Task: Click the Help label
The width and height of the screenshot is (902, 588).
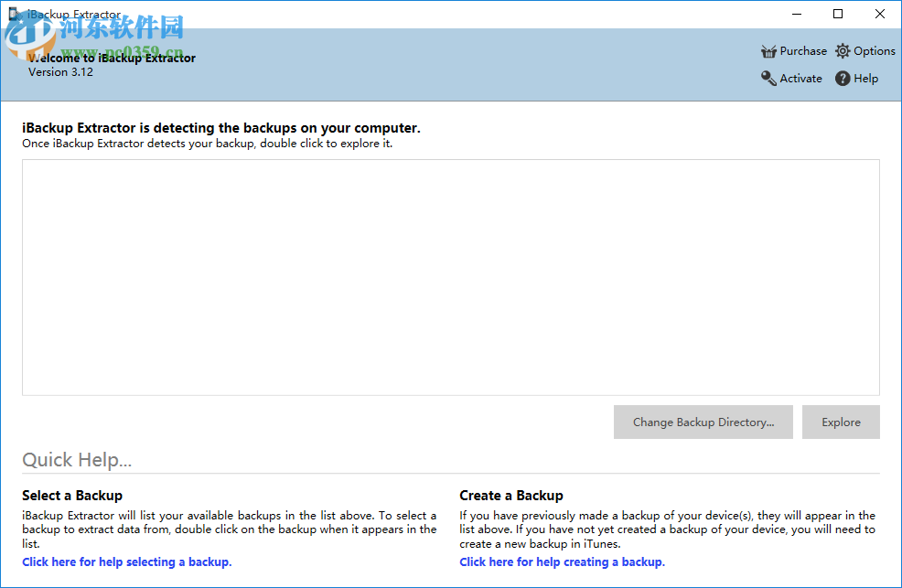Action: click(x=865, y=79)
